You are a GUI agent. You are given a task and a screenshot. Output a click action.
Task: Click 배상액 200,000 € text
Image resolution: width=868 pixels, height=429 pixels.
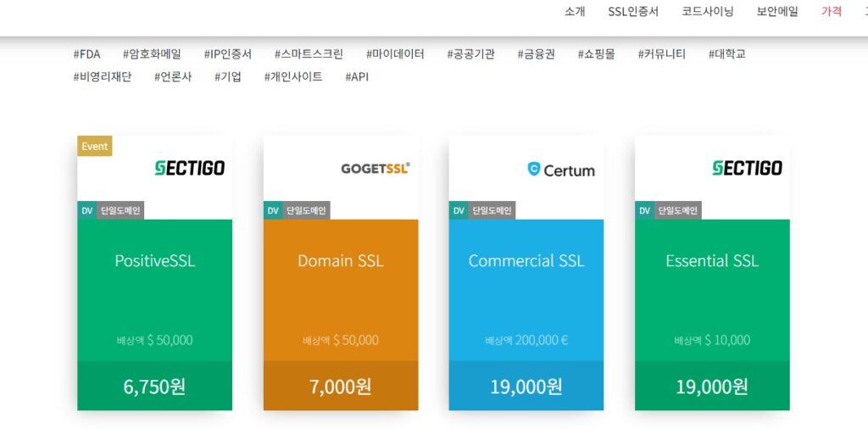pyautogui.click(x=526, y=340)
